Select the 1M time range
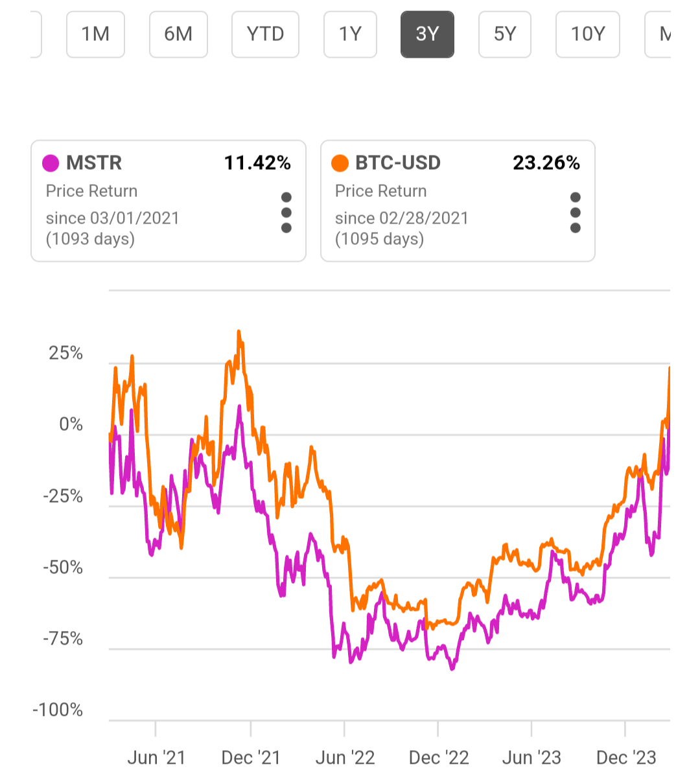Image resolution: width=700 pixels, height=782 pixels. [95, 35]
